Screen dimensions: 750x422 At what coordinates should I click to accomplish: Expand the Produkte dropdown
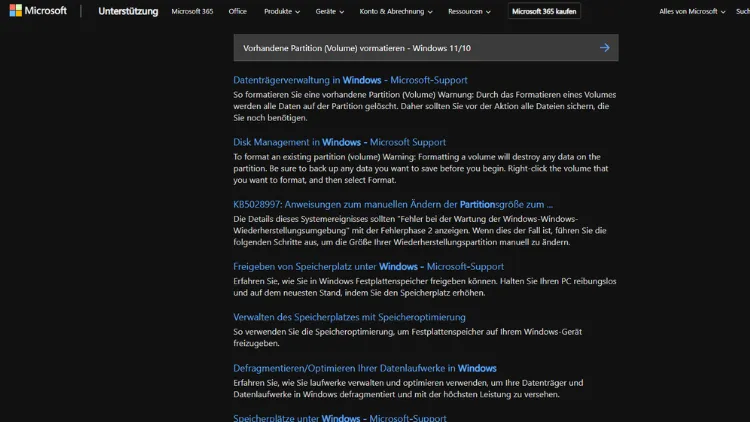282,11
